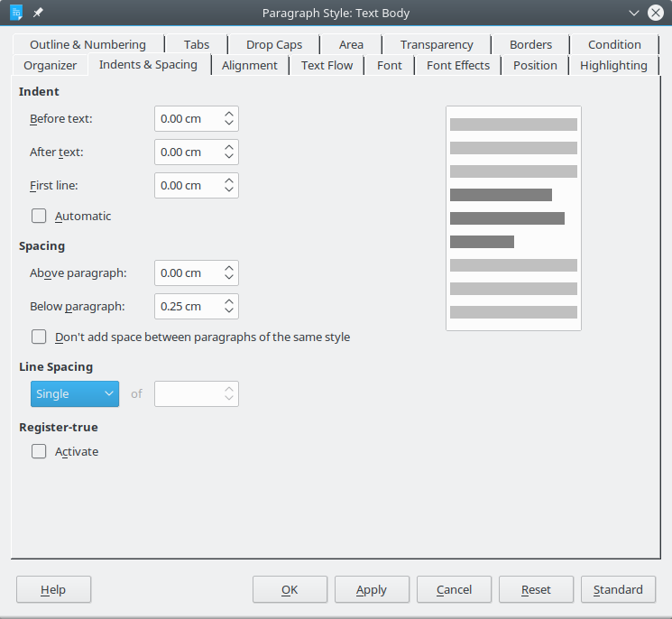Image resolution: width=672 pixels, height=619 pixels.
Task: Open the Font tab
Action: tap(389, 65)
